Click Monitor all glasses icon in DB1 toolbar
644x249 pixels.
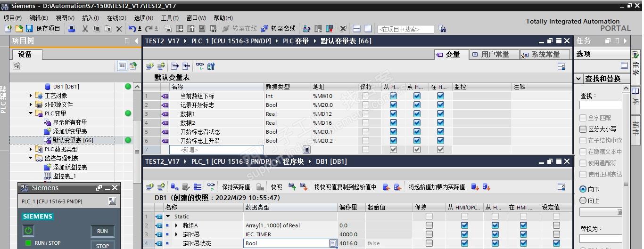pyautogui.click(x=211, y=187)
